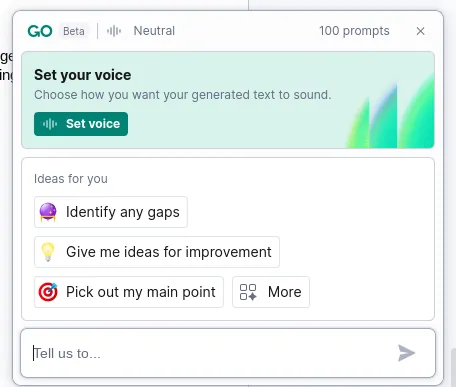
Task: Select the Identify any gaps suggestion
Action: point(111,212)
